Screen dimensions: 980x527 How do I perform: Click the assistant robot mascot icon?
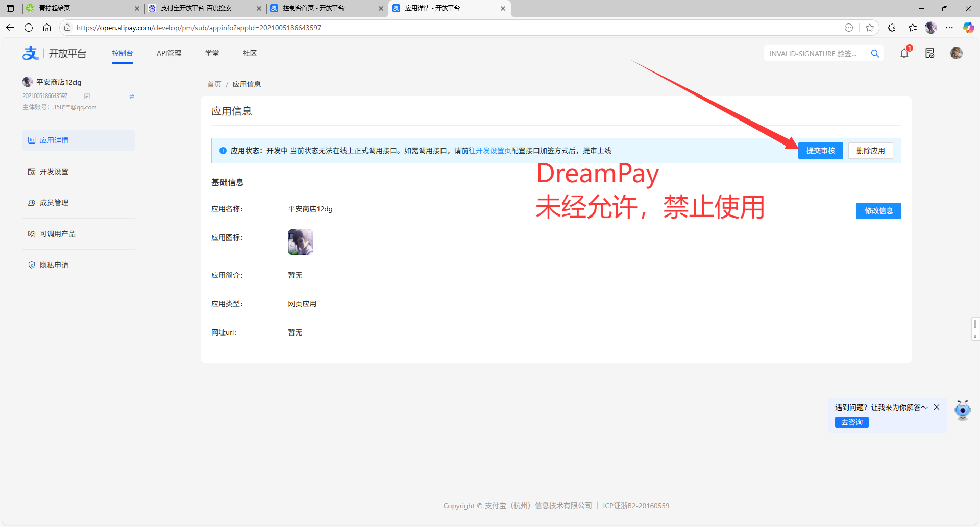(962, 410)
